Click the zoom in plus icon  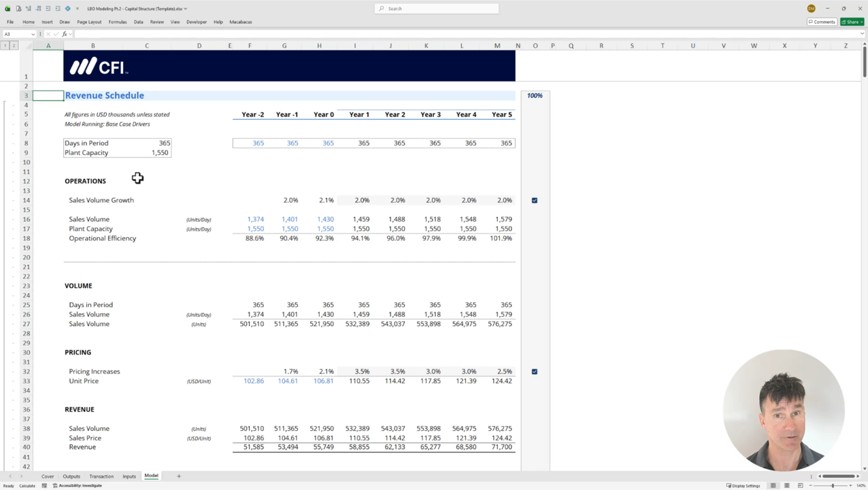850,485
